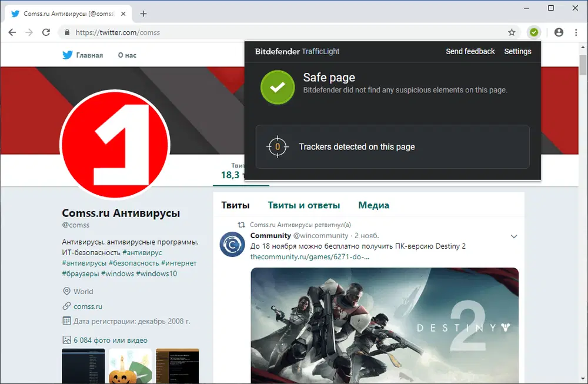Expand the tweet options chevron

(x=514, y=236)
